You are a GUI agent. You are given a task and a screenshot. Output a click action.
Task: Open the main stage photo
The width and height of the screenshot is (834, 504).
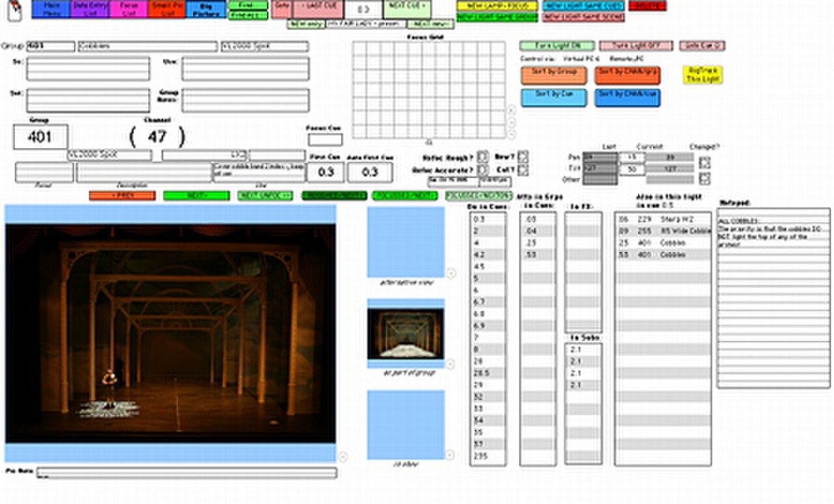pos(171,334)
